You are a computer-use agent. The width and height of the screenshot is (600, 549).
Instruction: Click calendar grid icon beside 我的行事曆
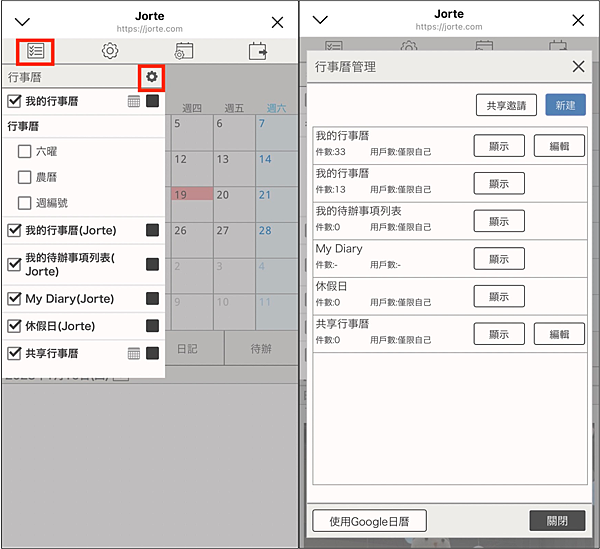[134, 101]
